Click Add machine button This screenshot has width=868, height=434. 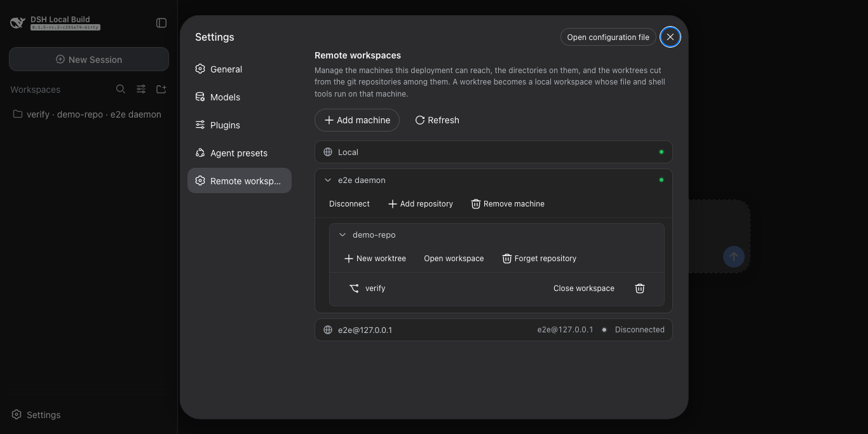pyautogui.click(x=357, y=120)
